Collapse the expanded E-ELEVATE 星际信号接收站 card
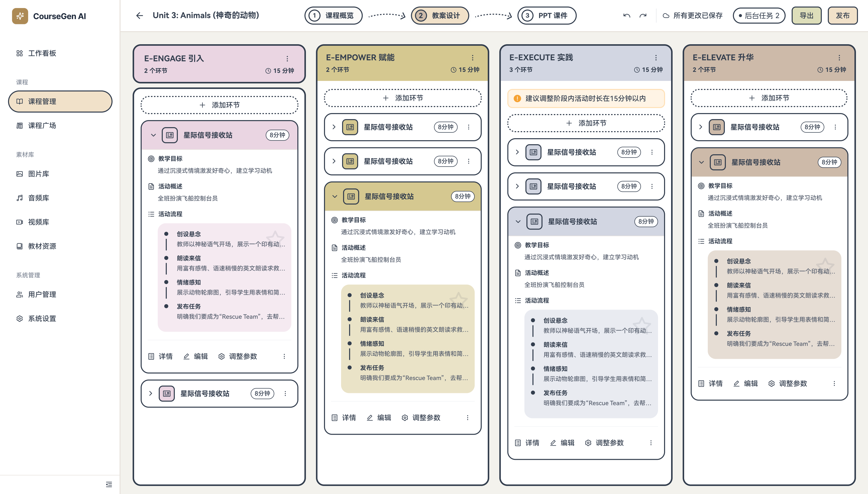Screen dimensions: 868x494 701,162
